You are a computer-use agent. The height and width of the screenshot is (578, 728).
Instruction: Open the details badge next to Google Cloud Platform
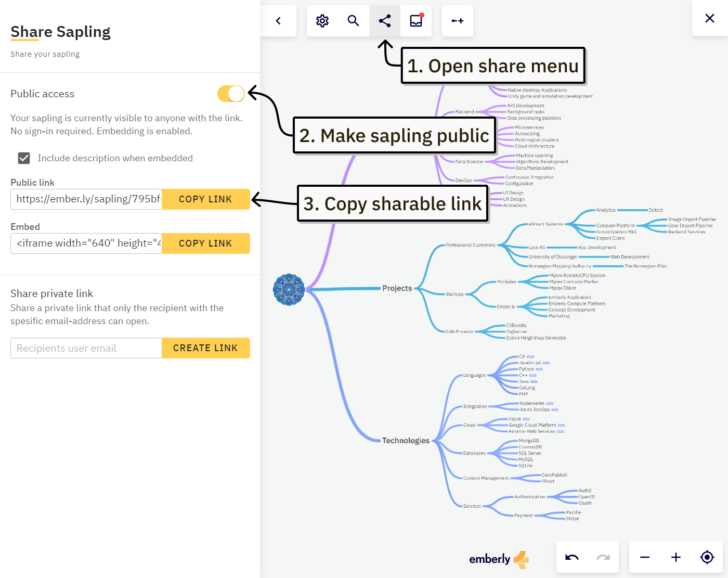[562, 426]
